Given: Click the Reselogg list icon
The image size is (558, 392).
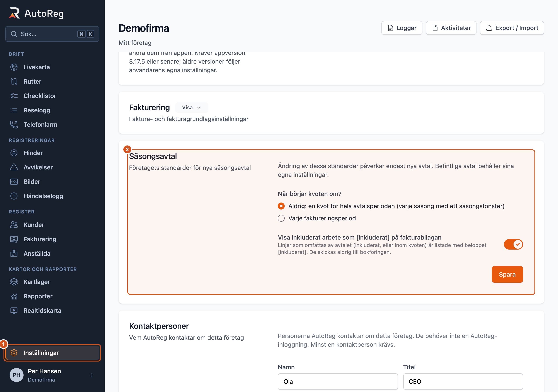Looking at the screenshot, I should coord(14,110).
